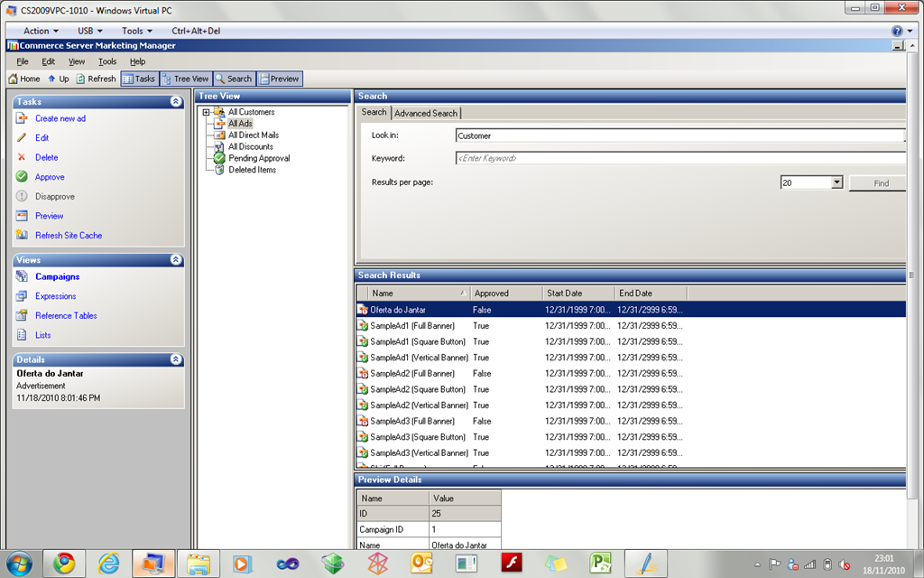The width and height of the screenshot is (924, 578).
Task: Click the Windows Start button
Action: 19,564
